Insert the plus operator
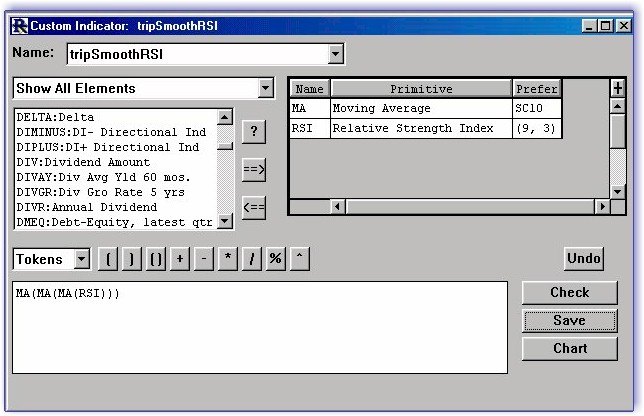 click(180, 259)
